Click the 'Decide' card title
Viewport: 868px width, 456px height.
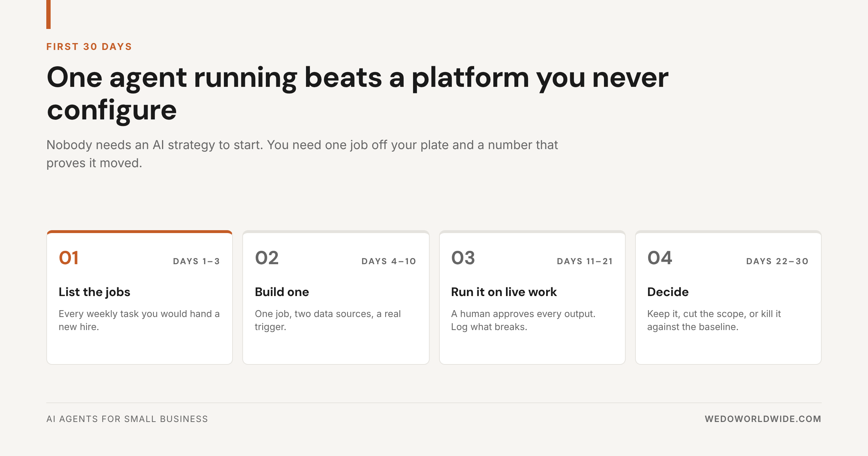coord(668,292)
